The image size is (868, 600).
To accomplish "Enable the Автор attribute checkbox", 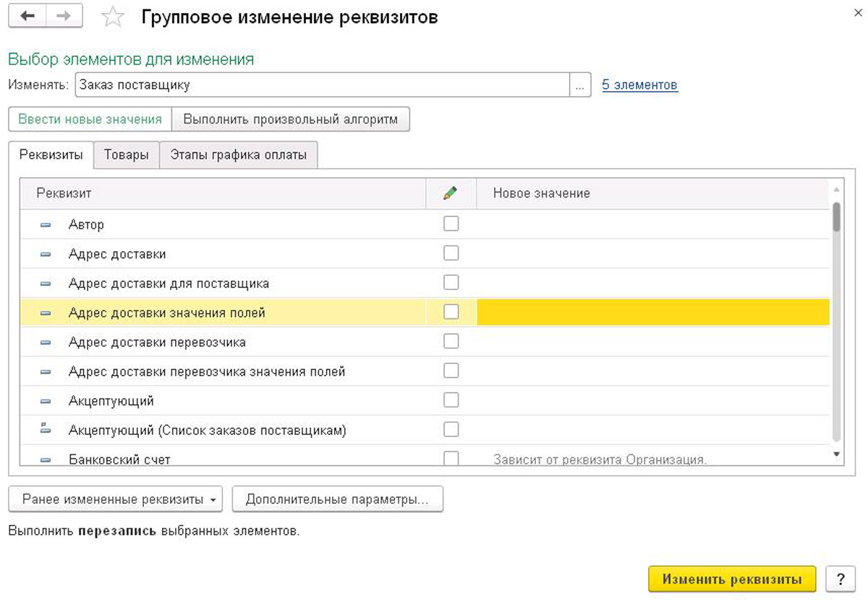I will (x=451, y=224).
